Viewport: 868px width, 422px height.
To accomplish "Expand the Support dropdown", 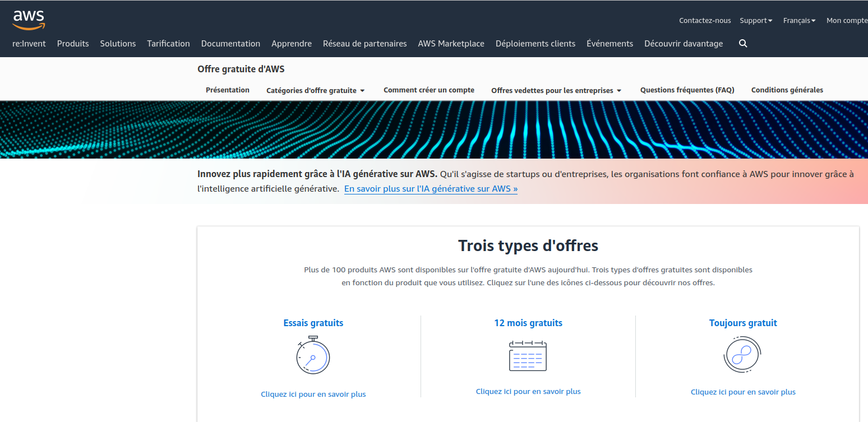I will (755, 21).
